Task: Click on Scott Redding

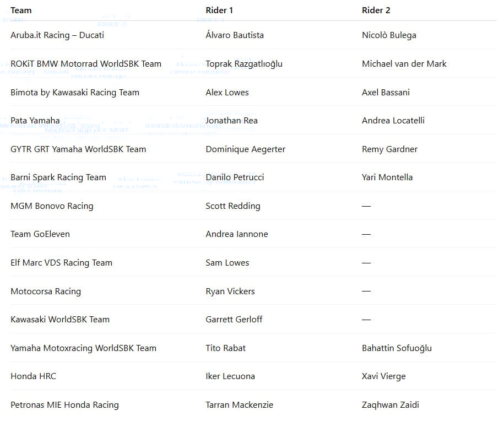Action: tap(233, 206)
